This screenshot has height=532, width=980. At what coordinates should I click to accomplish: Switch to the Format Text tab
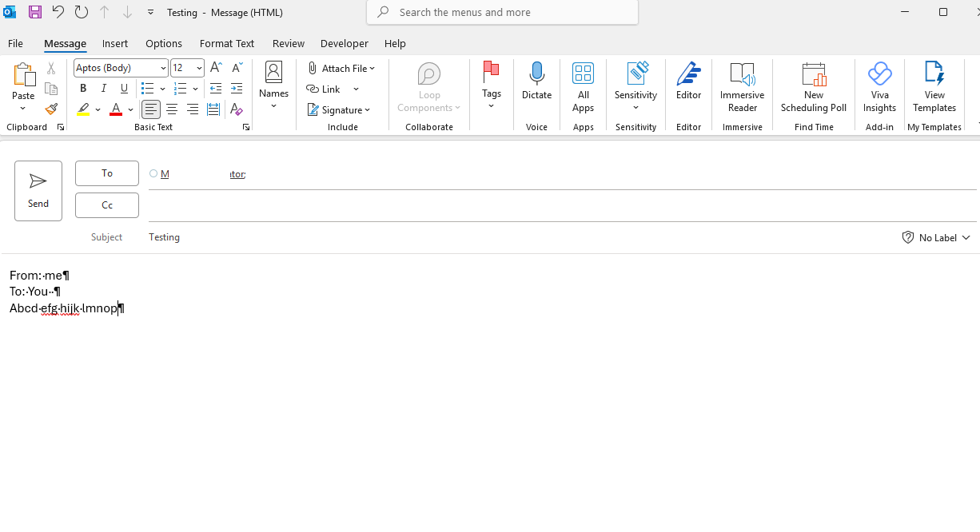pos(227,43)
